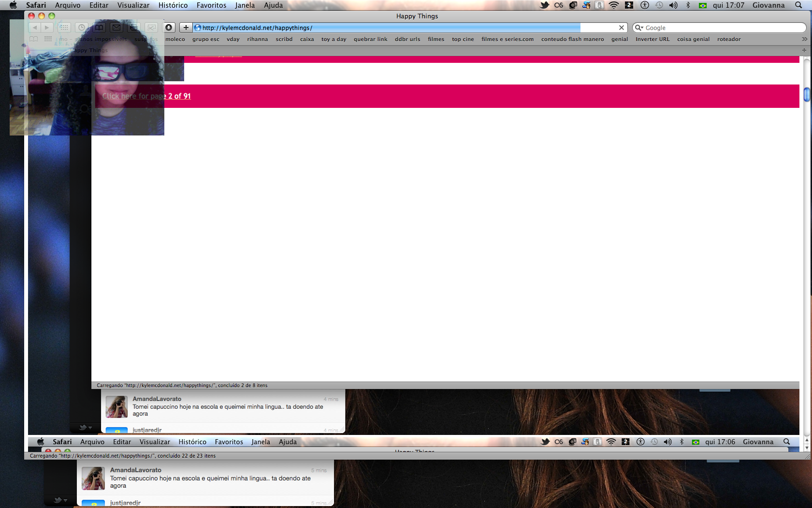Screen dimensions: 812x508
Task: Stop loading with the X in the address bar
Action: tap(622, 28)
